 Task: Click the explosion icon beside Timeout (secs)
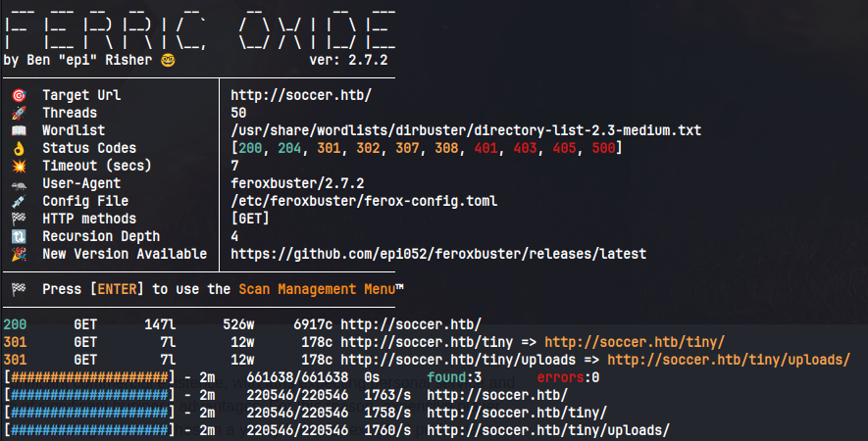click(18, 166)
